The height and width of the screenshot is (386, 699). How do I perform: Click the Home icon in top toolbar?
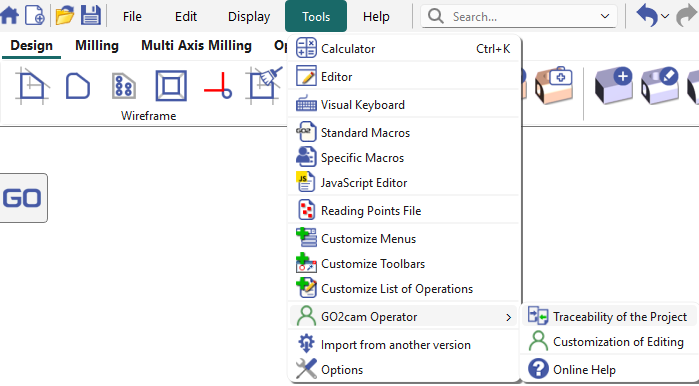click(x=9, y=16)
